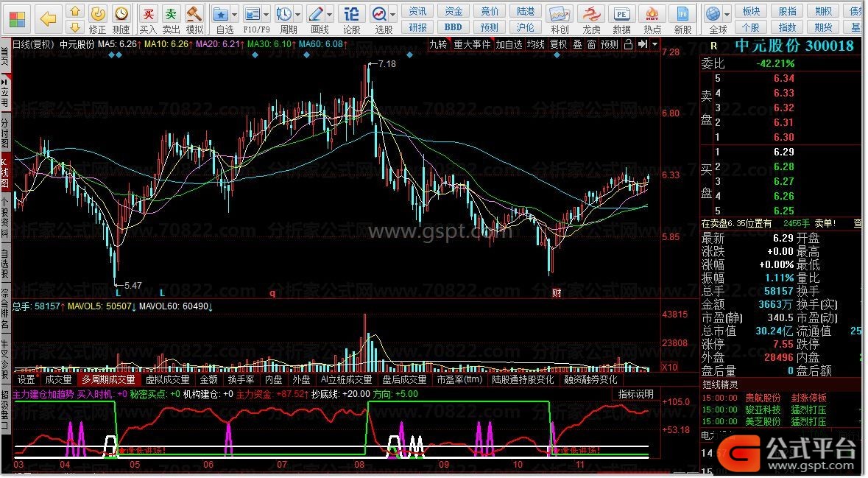The width and height of the screenshot is (868, 478).
Task: Click the 7.18 high price label
Action: tap(387, 64)
